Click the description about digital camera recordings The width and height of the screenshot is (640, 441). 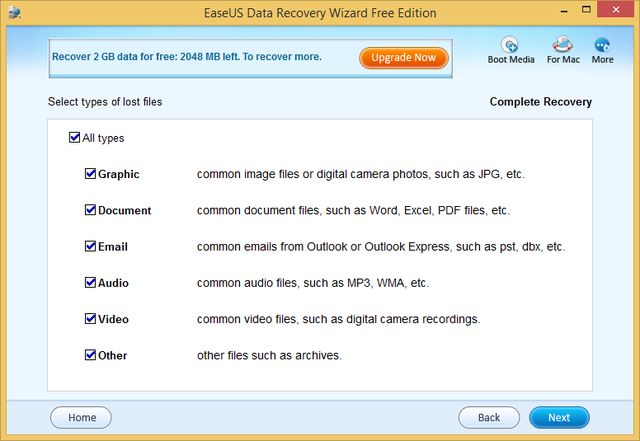click(338, 319)
